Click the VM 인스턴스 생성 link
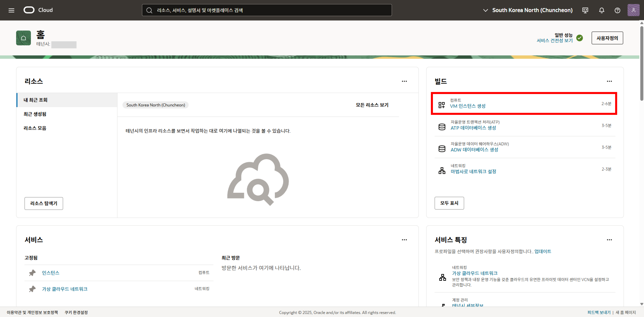Viewport: 644px width, 317px height. coord(467,106)
